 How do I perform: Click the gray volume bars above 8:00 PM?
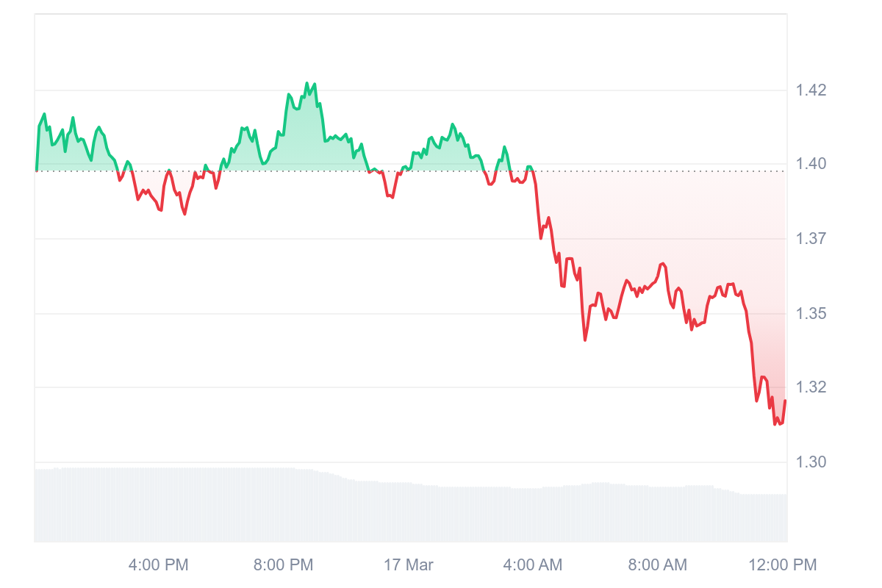coord(283,505)
